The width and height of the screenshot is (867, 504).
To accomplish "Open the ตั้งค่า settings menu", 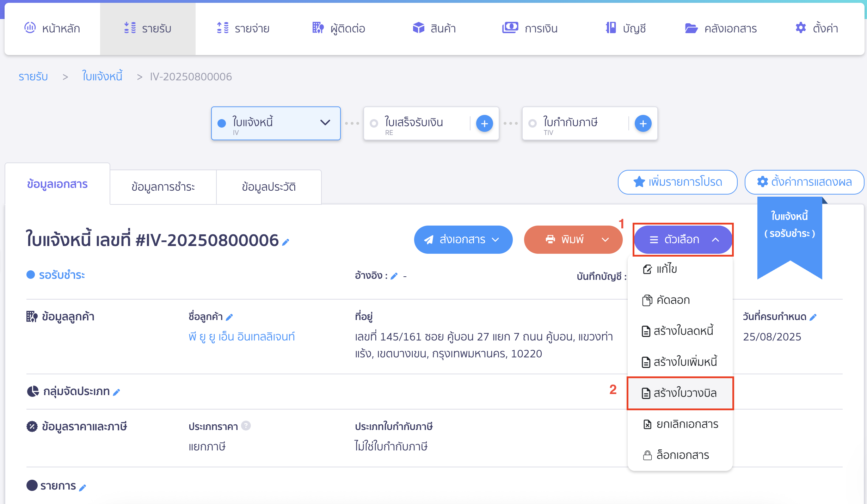I will click(x=817, y=28).
